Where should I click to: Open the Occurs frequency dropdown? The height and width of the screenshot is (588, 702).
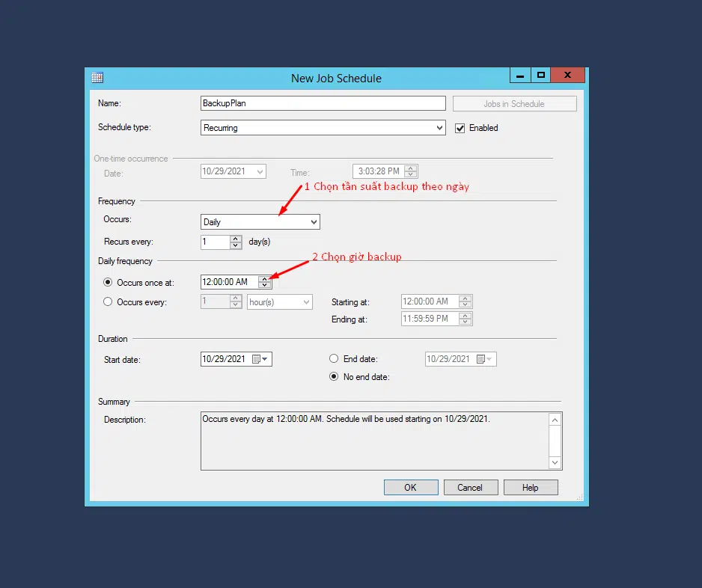(x=314, y=222)
